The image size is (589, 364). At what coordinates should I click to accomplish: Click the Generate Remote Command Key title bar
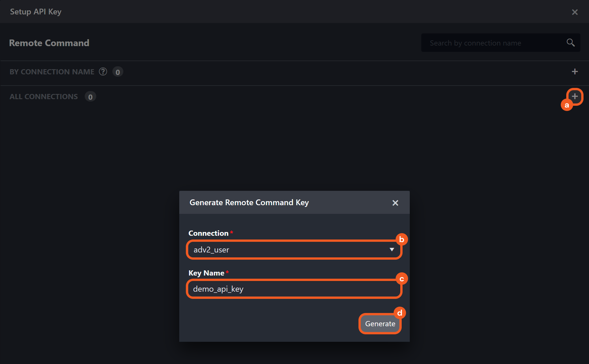point(249,203)
